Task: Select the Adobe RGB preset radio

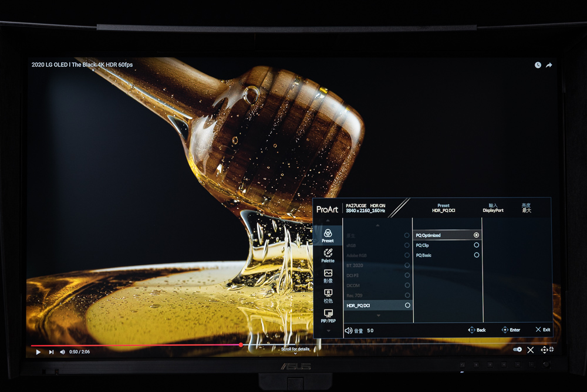Action: point(407,255)
